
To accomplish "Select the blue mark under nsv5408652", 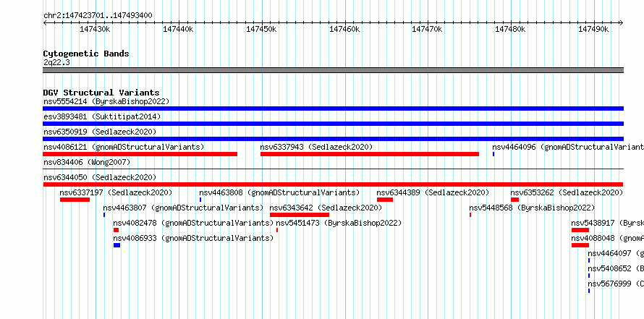I will (x=589, y=276).
